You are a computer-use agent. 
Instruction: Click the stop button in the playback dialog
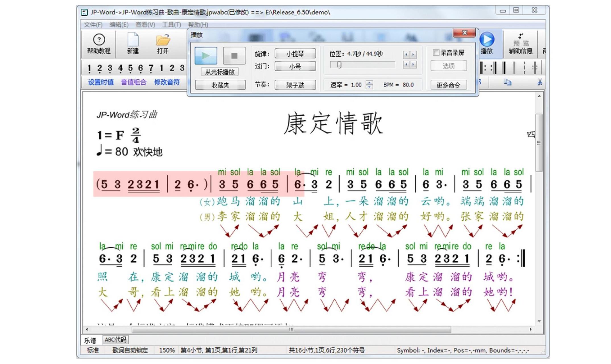tap(234, 56)
